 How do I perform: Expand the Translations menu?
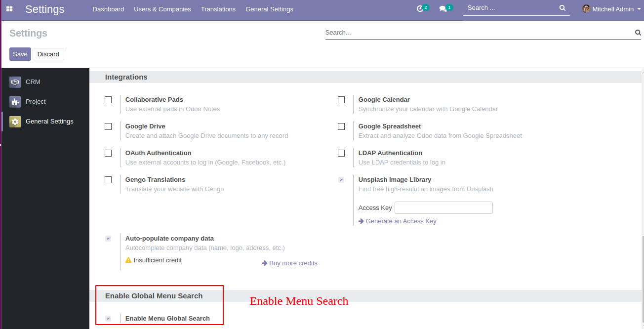(218, 9)
